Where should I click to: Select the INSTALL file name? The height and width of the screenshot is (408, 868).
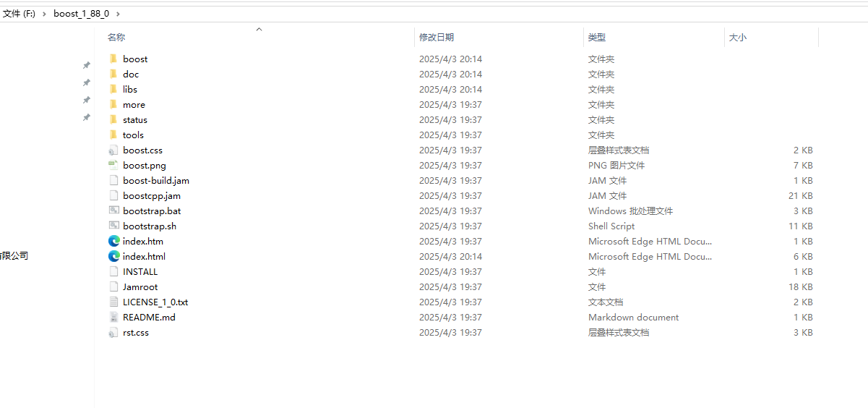[140, 272]
